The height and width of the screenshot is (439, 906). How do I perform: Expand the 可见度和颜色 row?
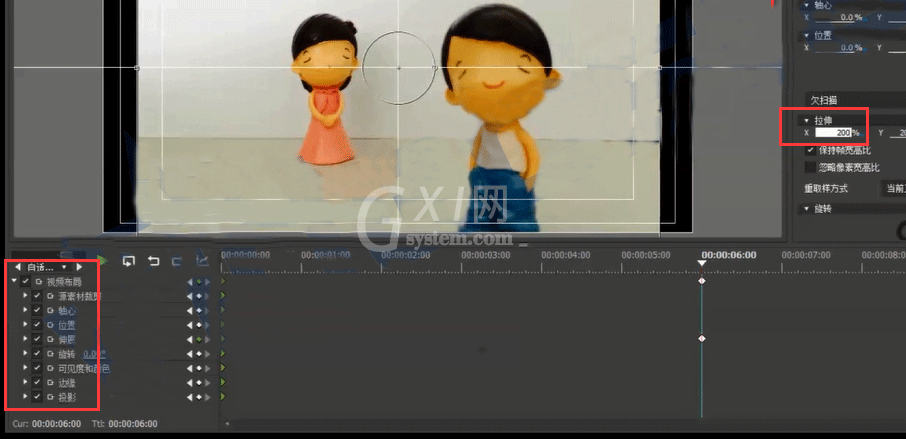(x=25, y=368)
